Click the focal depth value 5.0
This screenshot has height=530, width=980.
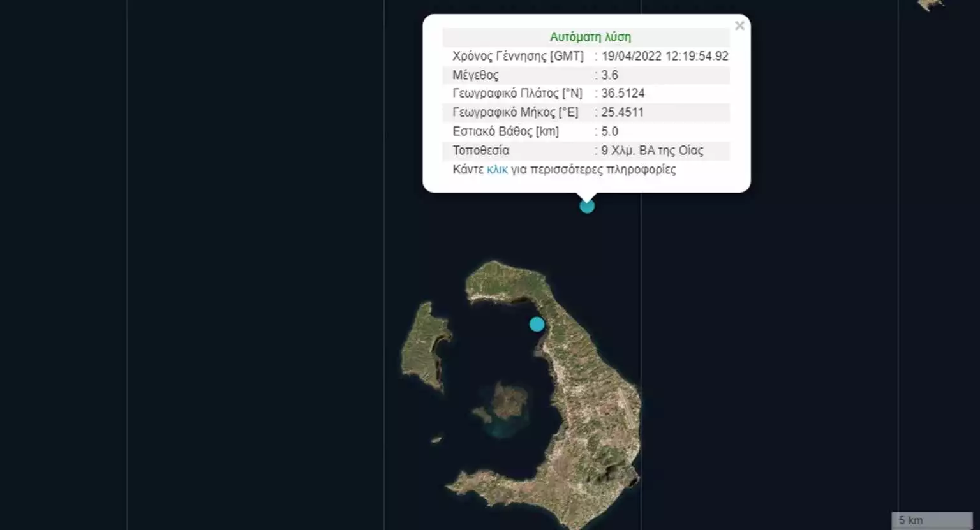(x=609, y=131)
